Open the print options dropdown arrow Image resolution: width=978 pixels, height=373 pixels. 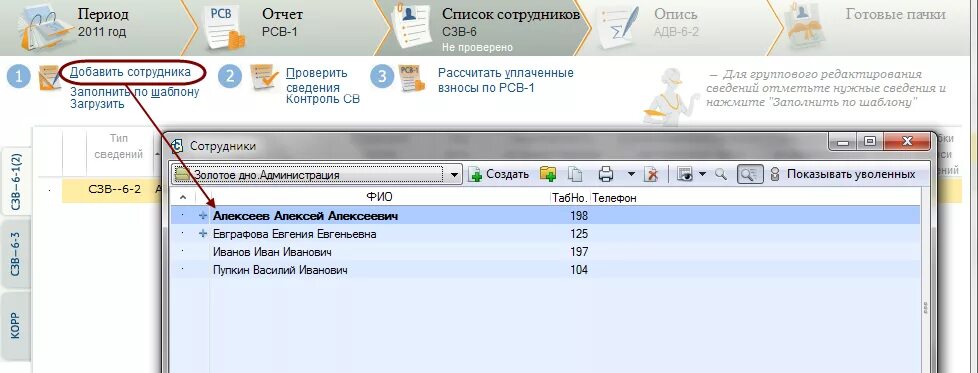(631, 175)
